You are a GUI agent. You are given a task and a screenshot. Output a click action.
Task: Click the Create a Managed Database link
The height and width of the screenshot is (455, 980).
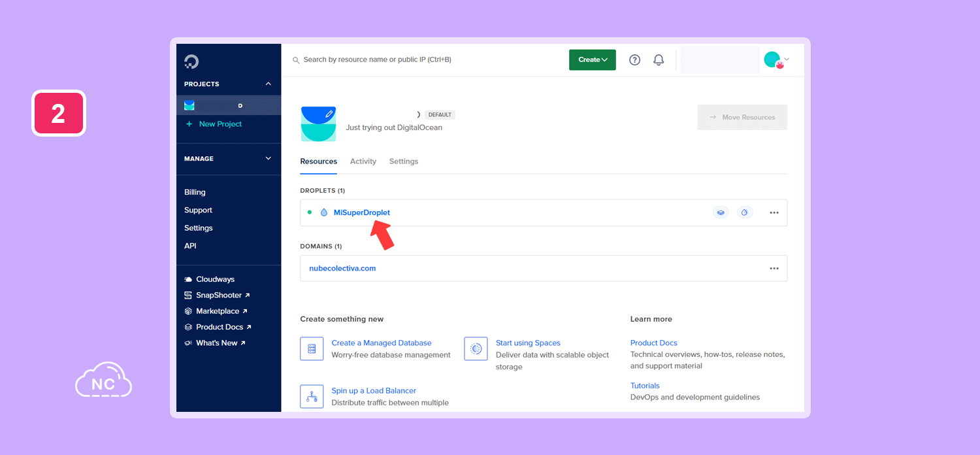point(382,343)
